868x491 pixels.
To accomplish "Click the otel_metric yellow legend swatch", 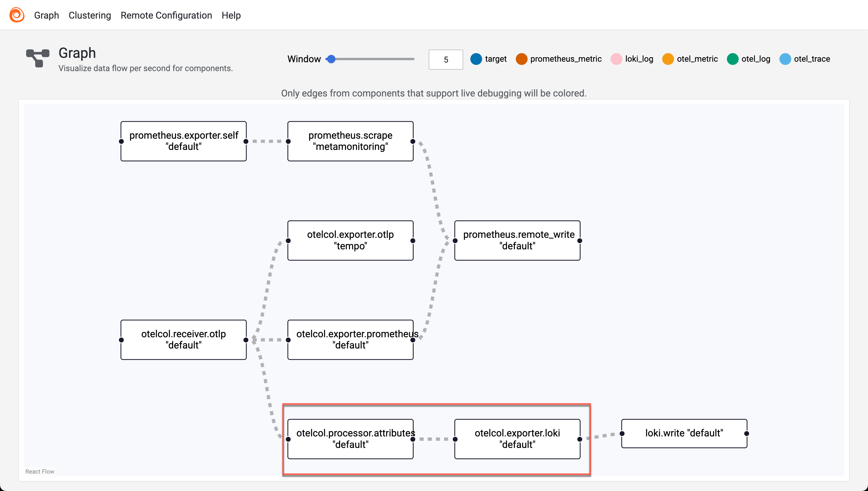I will point(668,59).
